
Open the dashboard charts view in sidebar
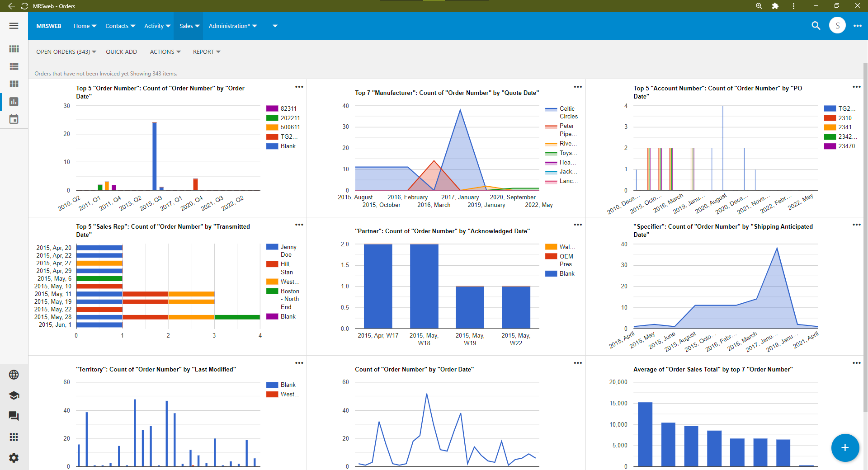tap(14, 102)
